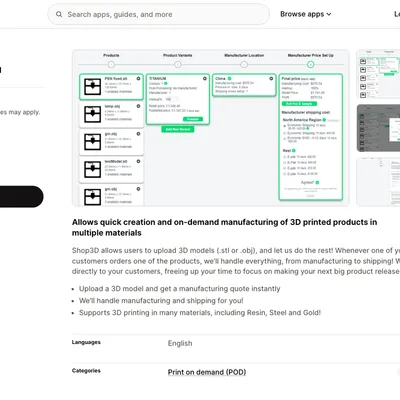
Task: Click the testModel.stl product box icon
Action: click(x=92, y=169)
